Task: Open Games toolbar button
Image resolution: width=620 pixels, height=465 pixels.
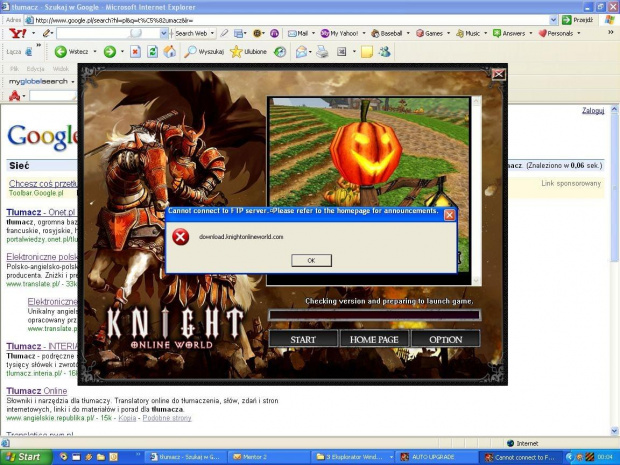Action: tap(429, 34)
